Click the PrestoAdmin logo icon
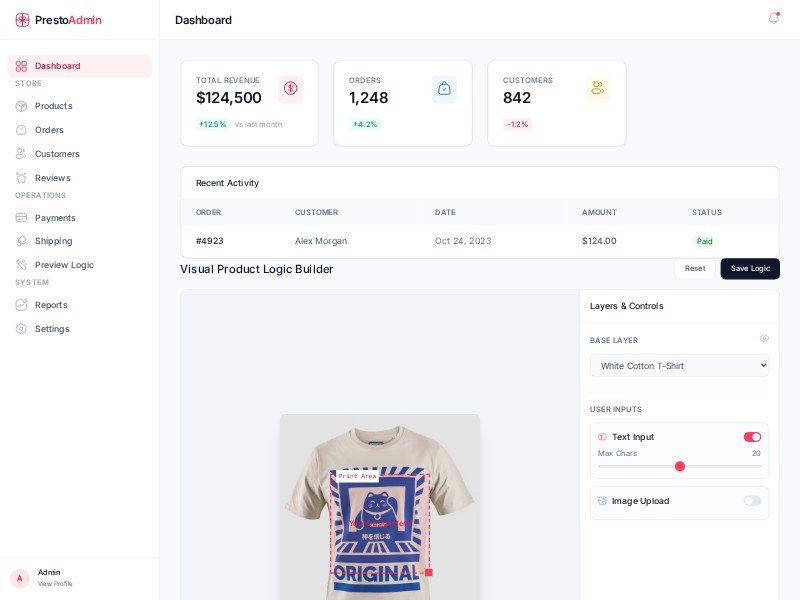Screen dimensions: 800x600 (x=22, y=20)
